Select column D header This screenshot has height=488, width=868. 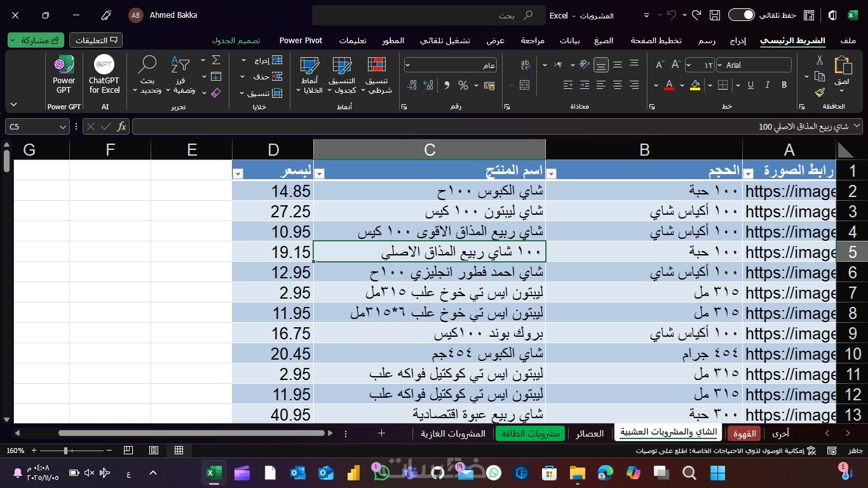[273, 149]
